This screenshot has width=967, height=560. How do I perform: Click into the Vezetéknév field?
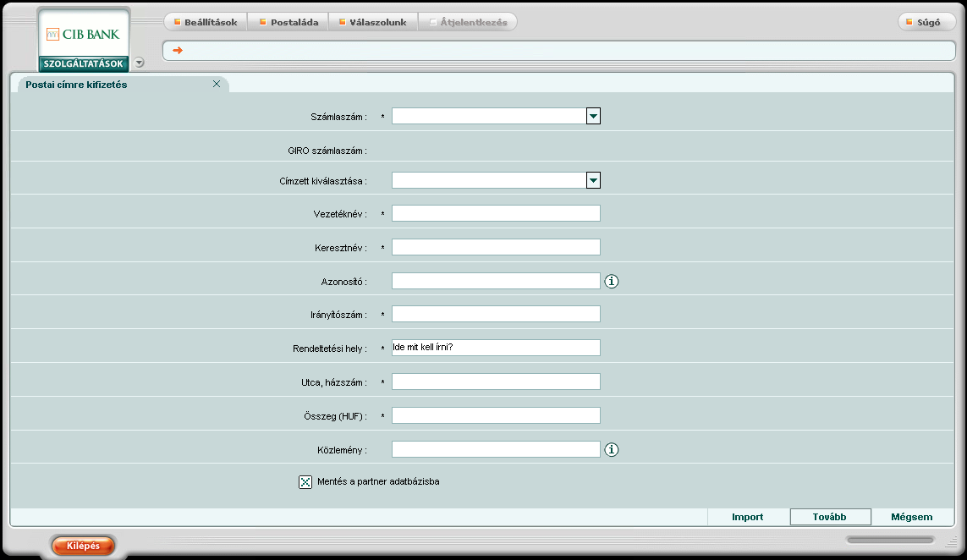click(496, 213)
